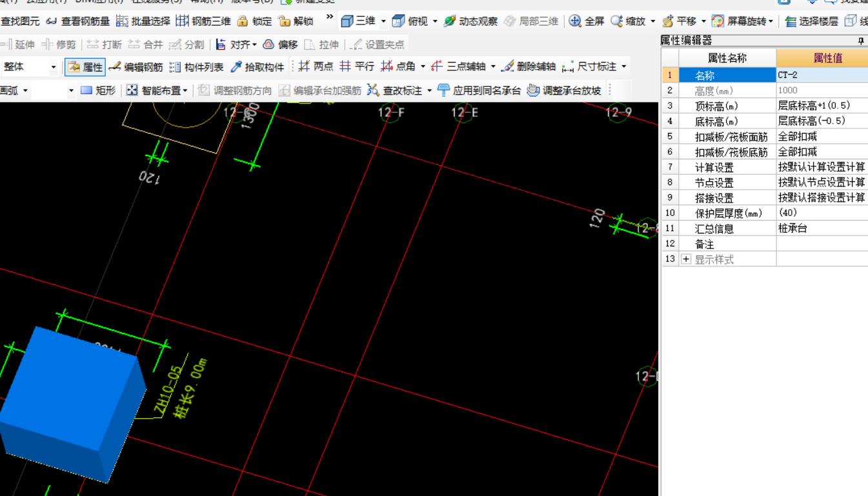Click 智能布置 smart layout tool
868x496 pixels.
(154, 90)
